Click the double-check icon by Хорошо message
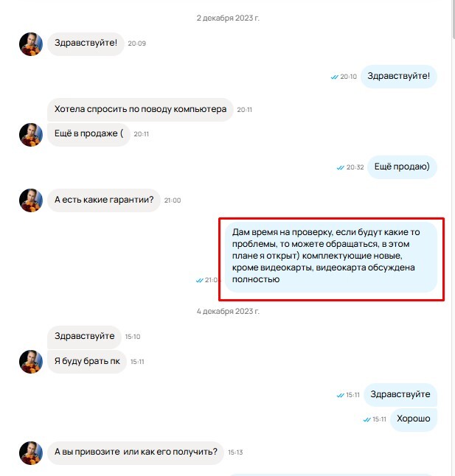 tap(367, 419)
